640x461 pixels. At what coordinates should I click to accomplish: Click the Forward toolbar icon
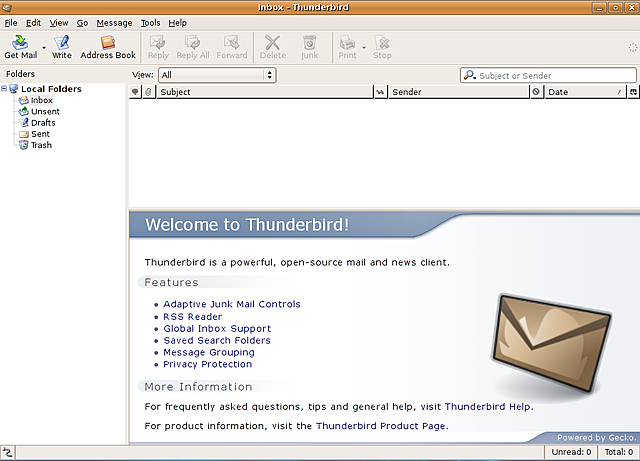(231, 47)
